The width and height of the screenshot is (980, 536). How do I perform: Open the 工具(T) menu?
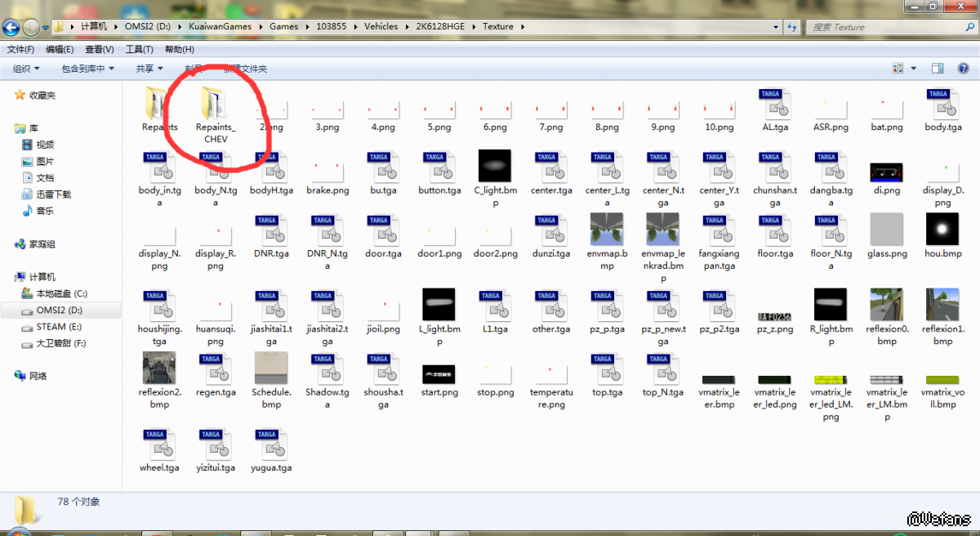[139, 49]
